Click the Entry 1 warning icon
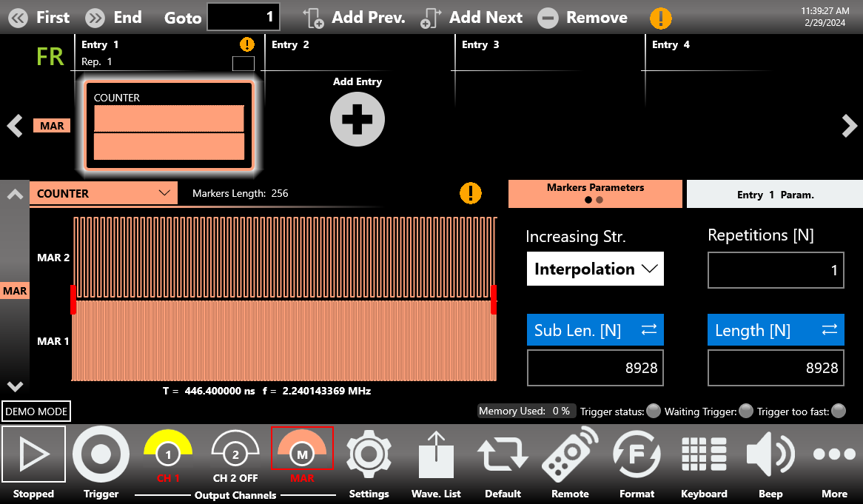This screenshot has width=863, height=504. point(247,44)
